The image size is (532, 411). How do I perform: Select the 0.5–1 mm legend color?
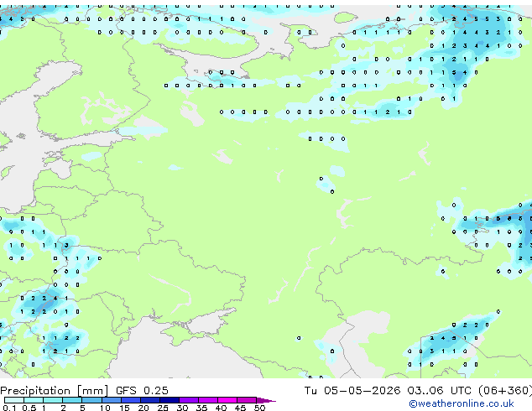point(34,400)
